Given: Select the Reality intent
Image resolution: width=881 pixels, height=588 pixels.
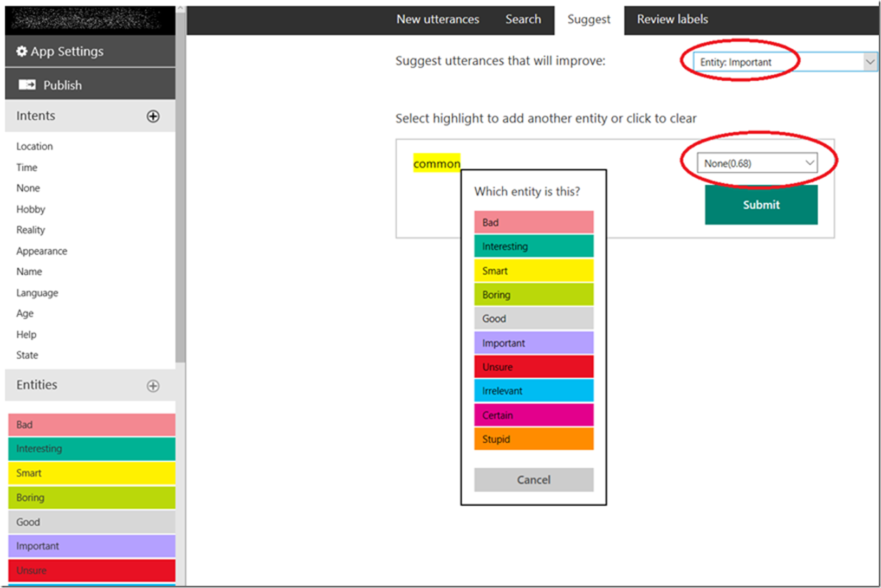Looking at the screenshot, I should [31, 230].
